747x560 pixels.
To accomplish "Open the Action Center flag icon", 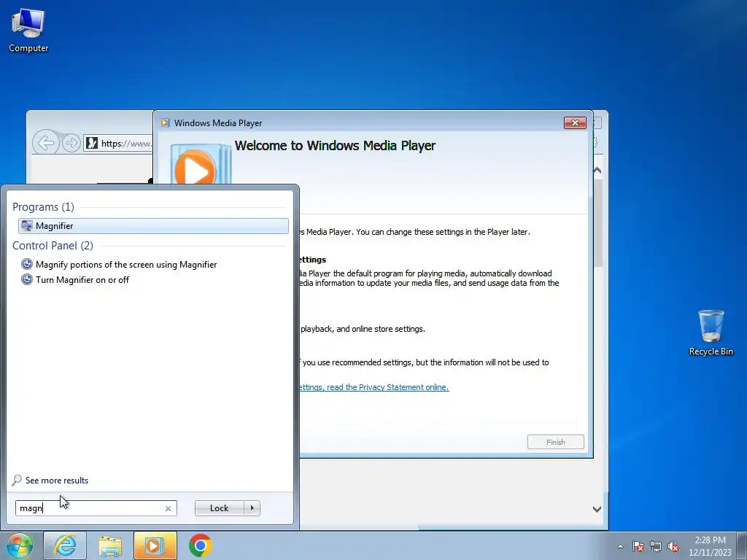I will [638, 546].
